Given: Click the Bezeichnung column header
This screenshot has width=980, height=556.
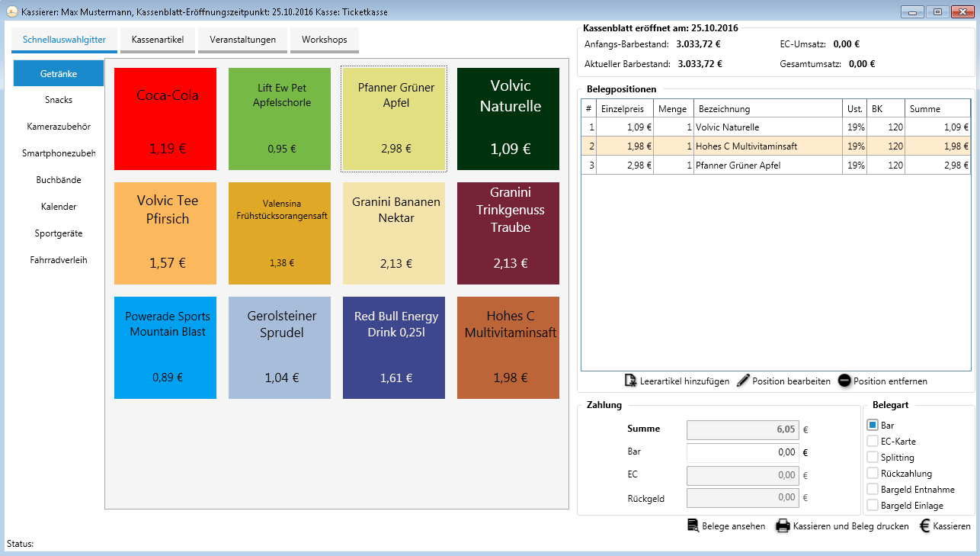Looking at the screenshot, I should click(768, 109).
